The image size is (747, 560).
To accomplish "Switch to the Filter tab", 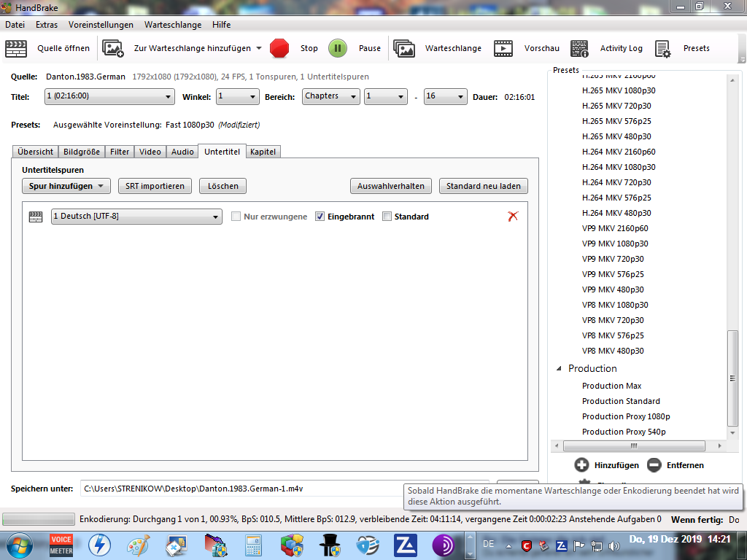I will (120, 152).
